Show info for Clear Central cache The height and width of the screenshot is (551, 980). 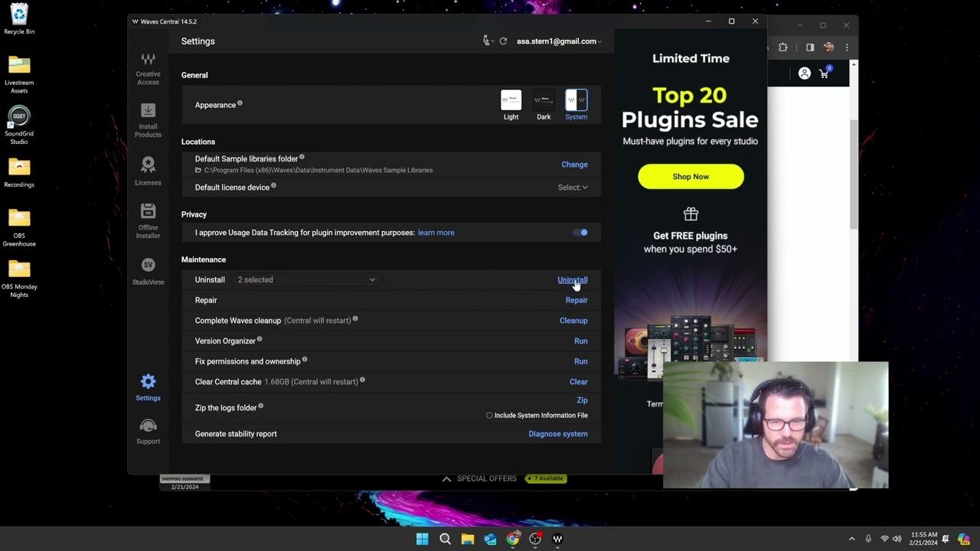[362, 380]
